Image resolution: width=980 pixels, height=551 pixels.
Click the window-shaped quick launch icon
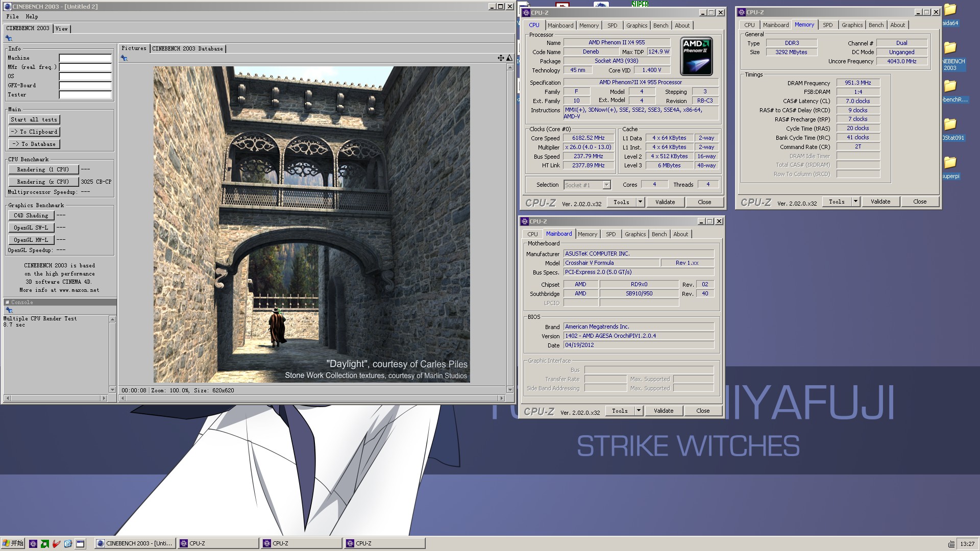80,544
